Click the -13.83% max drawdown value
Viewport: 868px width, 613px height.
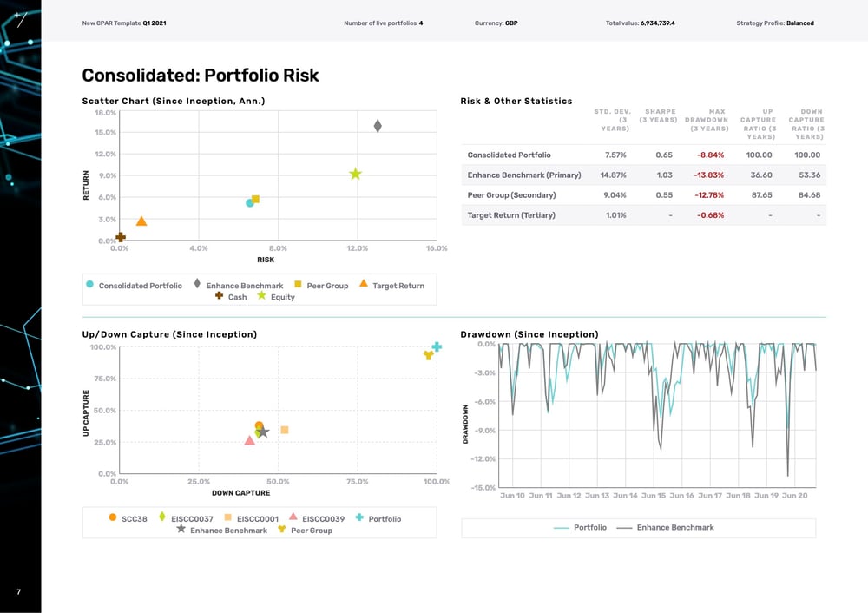708,175
